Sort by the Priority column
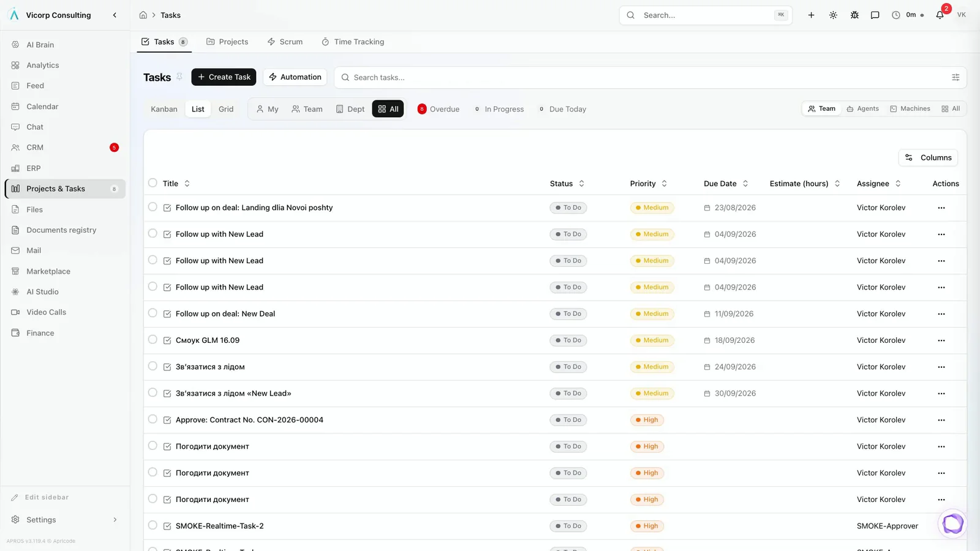The width and height of the screenshot is (980, 551). tap(649, 184)
